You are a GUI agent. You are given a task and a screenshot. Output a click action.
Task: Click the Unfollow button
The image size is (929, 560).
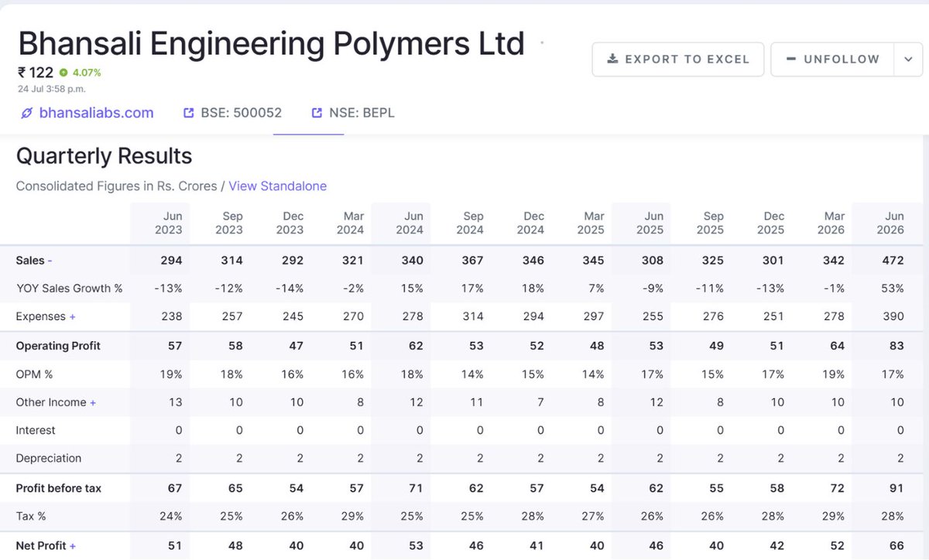pyautogui.click(x=832, y=59)
